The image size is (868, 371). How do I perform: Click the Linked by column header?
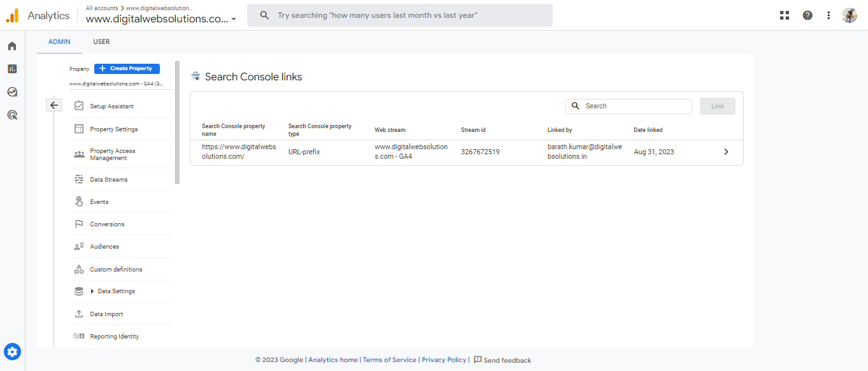pyautogui.click(x=560, y=130)
